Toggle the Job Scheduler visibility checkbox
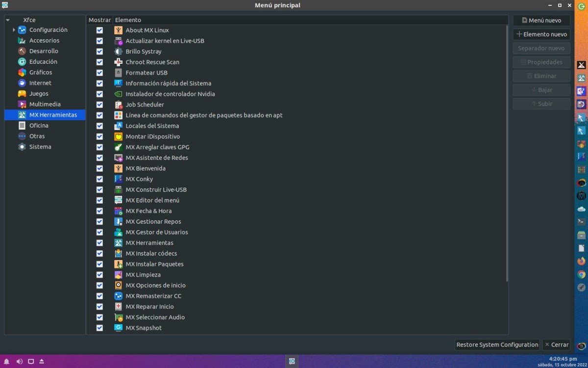588x368 pixels. 99,105
